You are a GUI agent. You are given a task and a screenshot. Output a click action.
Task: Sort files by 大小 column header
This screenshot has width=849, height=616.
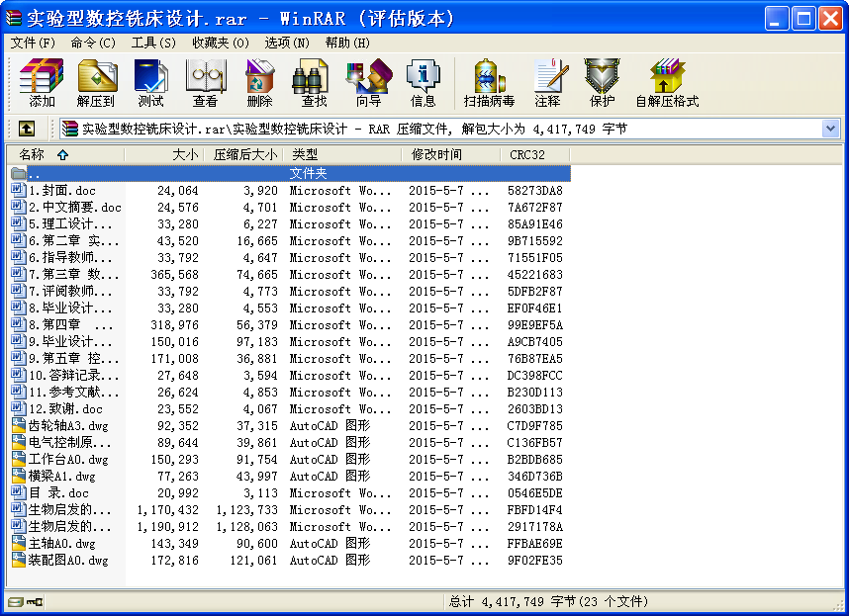pos(185,154)
